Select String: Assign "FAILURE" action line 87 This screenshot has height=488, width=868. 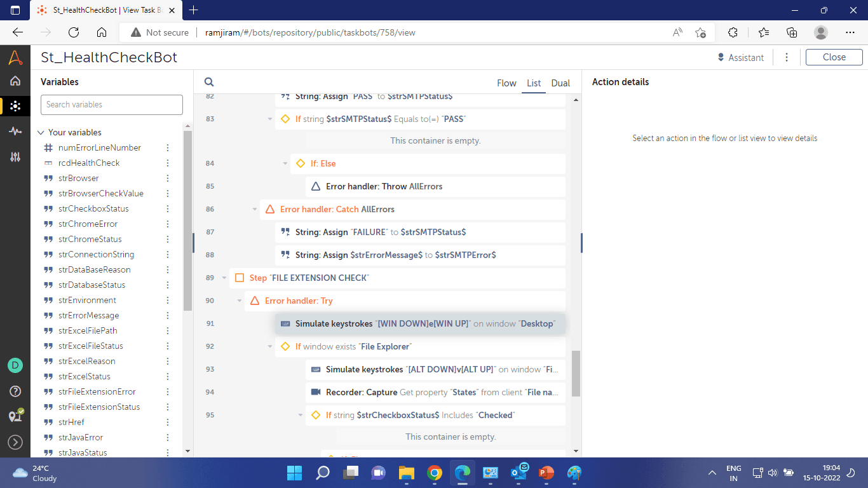point(420,232)
